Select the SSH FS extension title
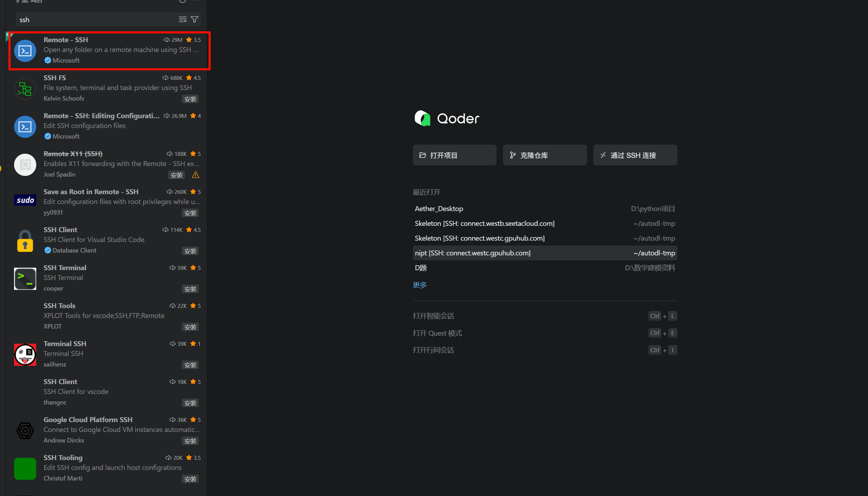This screenshot has width=868, height=496. 55,78
